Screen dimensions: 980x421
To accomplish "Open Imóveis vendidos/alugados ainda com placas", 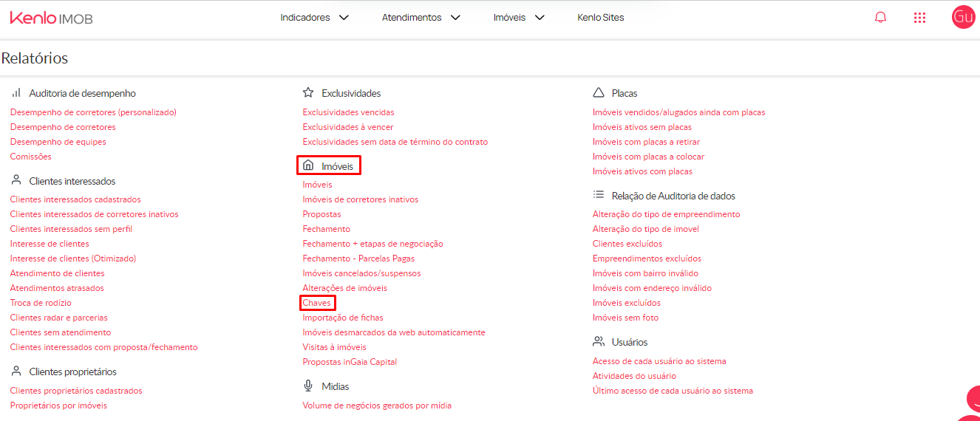I will (679, 112).
